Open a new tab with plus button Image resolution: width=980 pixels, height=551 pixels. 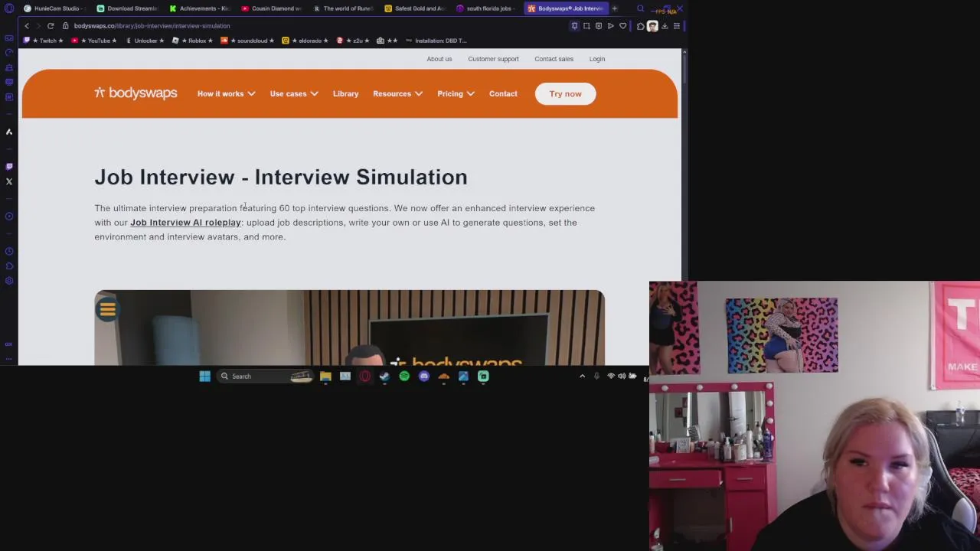614,8
